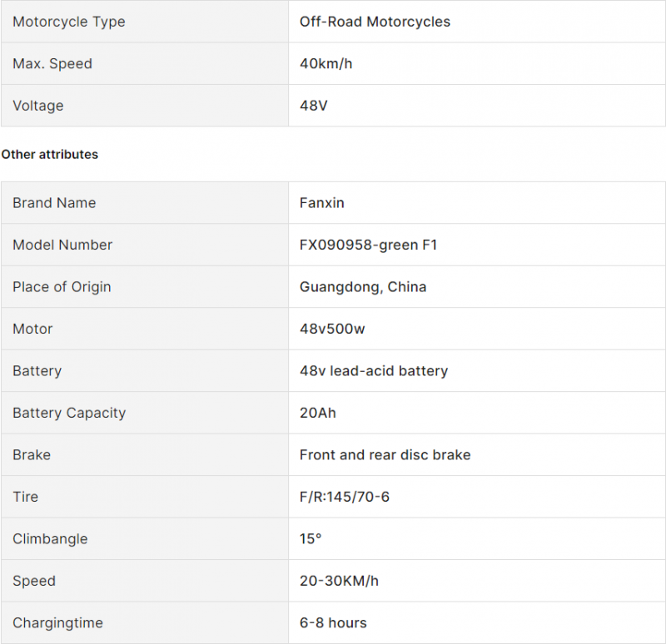Image resolution: width=666 pixels, height=644 pixels.
Task: Click the Guangdong, China origin value
Action: (x=363, y=287)
